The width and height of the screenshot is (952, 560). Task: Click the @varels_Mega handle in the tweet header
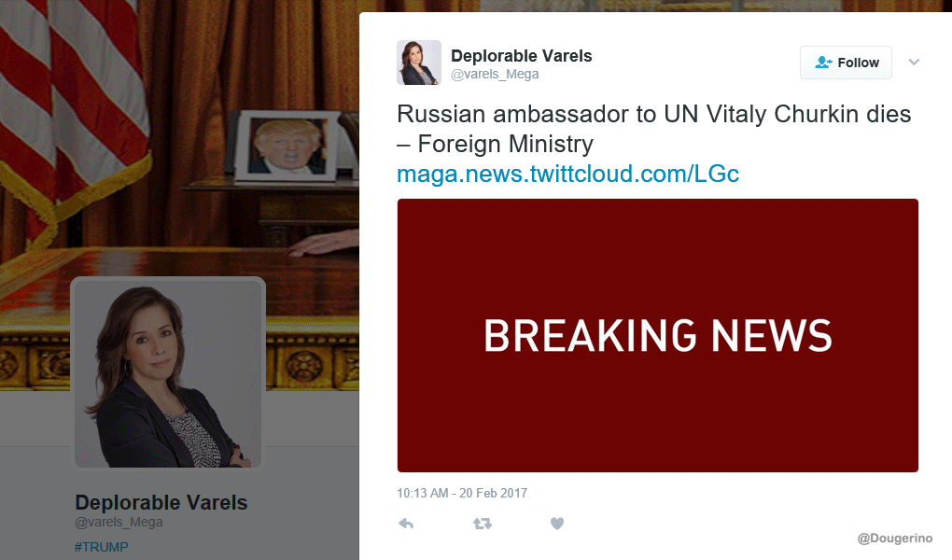[x=495, y=74]
